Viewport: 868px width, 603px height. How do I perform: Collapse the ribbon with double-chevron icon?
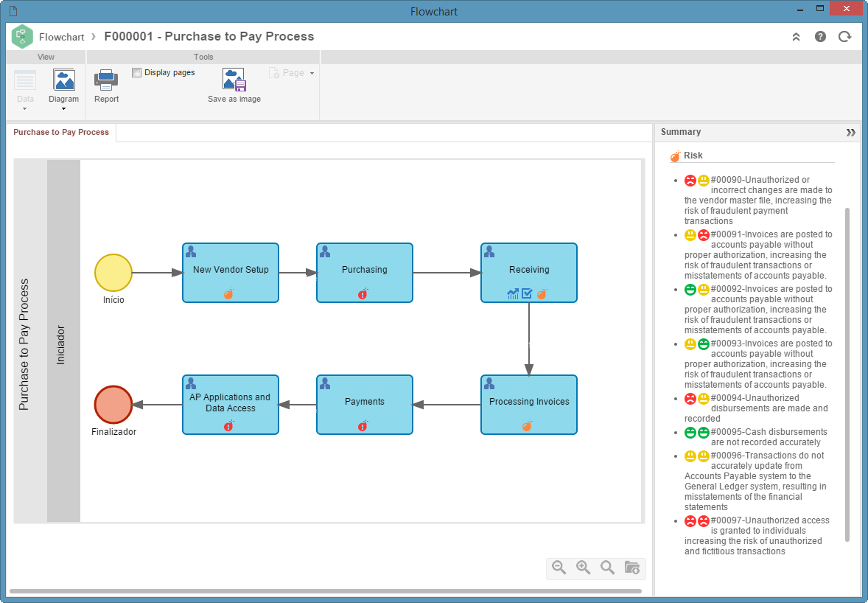[796, 37]
